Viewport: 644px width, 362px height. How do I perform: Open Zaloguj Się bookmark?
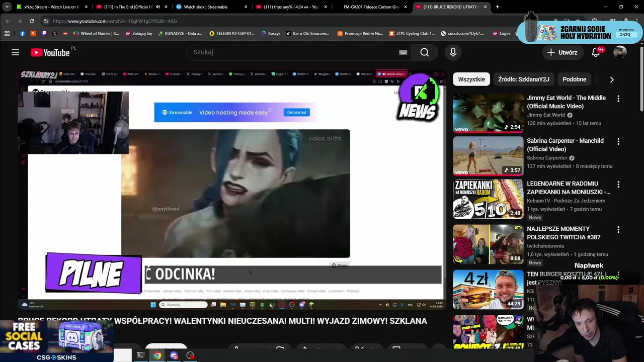(x=138, y=34)
